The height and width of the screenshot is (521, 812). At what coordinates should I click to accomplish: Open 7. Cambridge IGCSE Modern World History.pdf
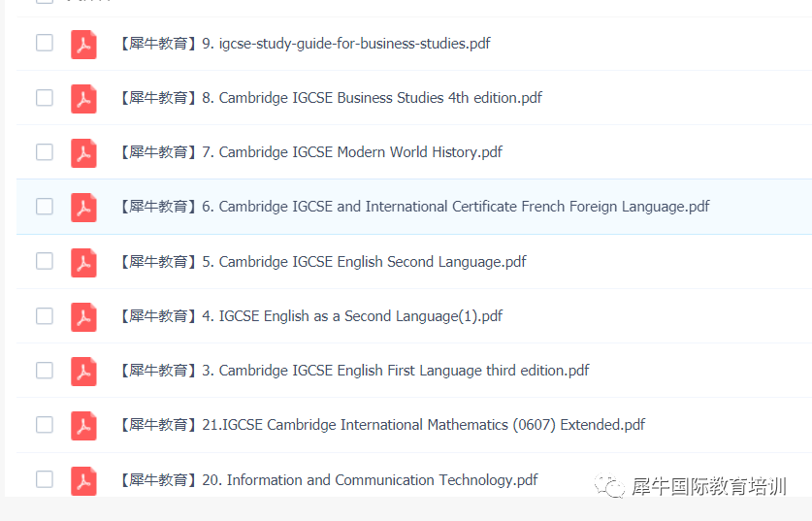click(x=311, y=152)
